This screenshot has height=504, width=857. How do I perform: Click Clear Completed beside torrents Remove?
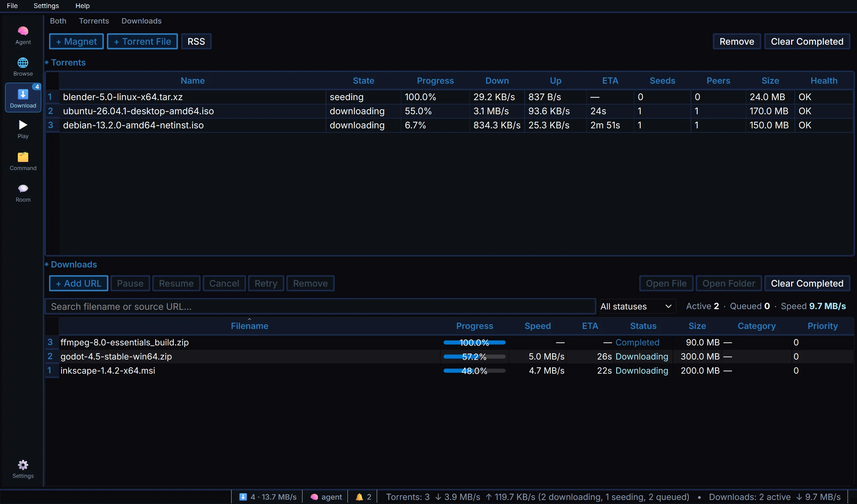[x=807, y=41]
